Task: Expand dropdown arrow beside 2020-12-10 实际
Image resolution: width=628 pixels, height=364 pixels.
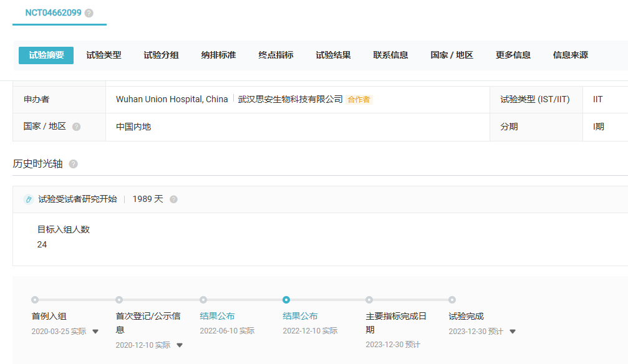Action: click(180, 345)
